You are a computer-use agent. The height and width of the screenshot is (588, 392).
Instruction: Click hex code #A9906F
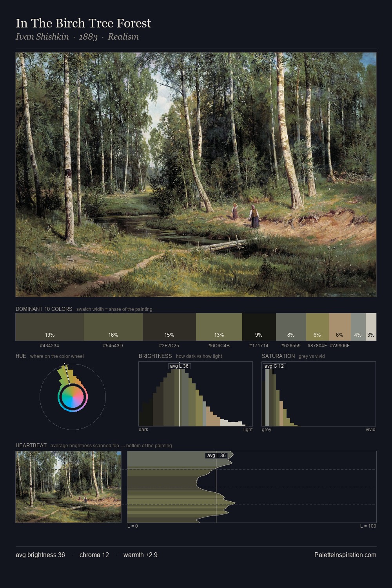(x=340, y=346)
